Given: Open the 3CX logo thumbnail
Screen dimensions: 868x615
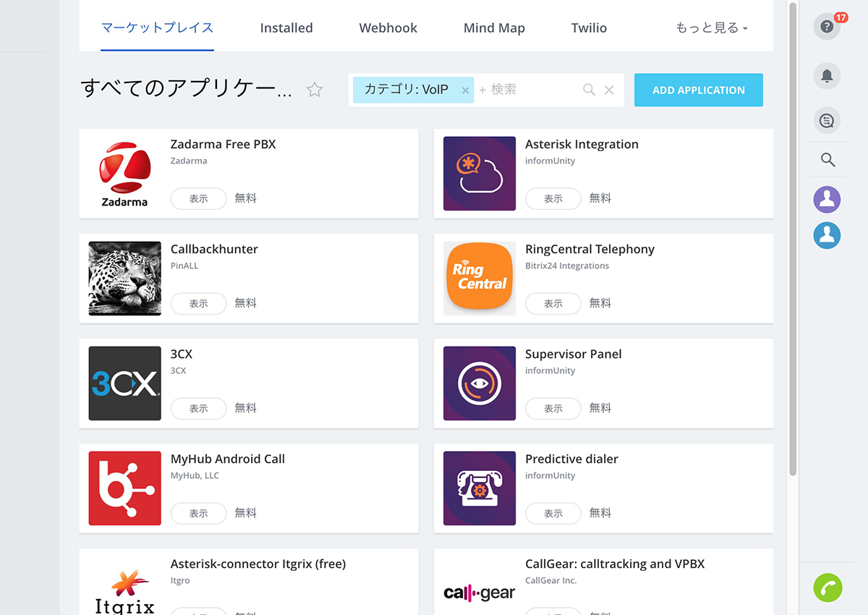Looking at the screenshot, I should (124, 383).
